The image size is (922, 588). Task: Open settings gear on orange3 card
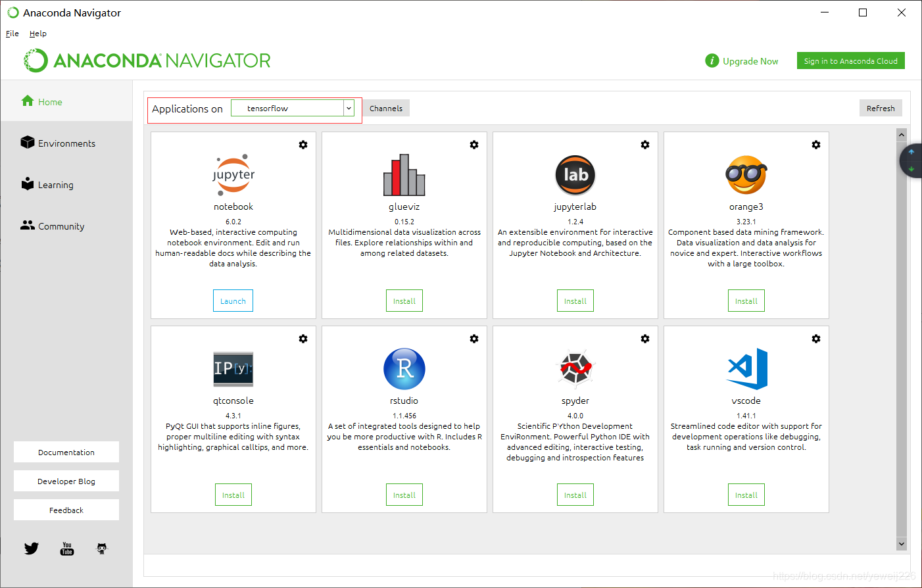pos(816,145)
